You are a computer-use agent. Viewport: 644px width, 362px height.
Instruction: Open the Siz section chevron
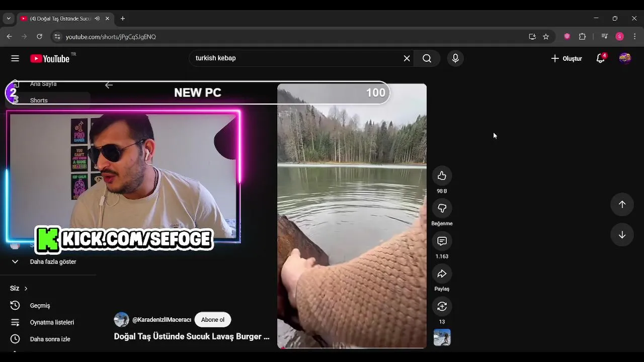[26, 288]
